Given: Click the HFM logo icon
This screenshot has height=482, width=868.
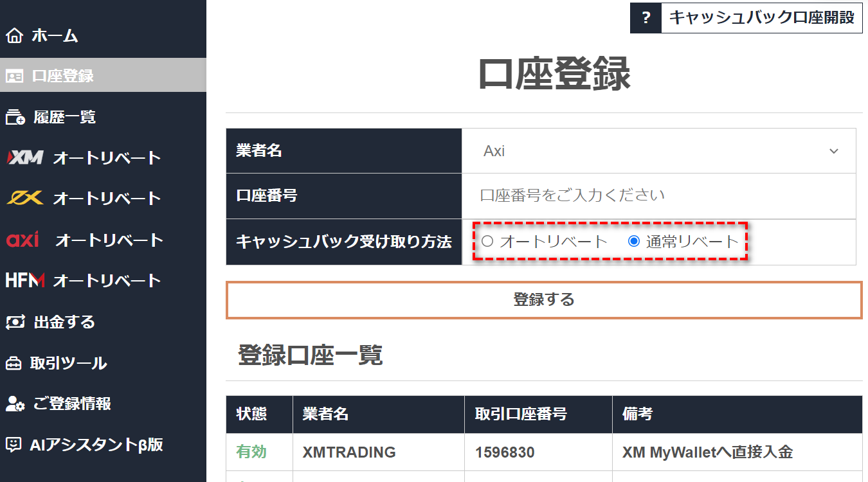Looking at the screenshot, I should 25,280.
